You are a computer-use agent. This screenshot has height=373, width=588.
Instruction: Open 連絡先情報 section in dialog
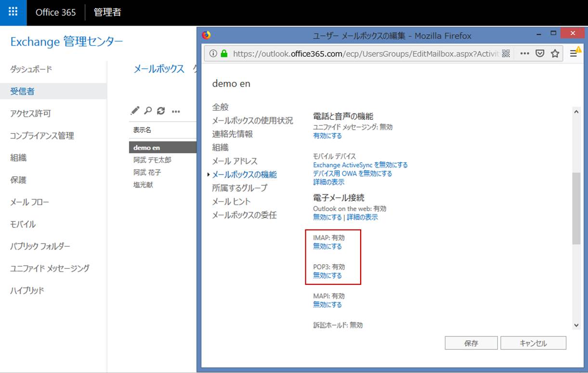click(x=233, y=134)
